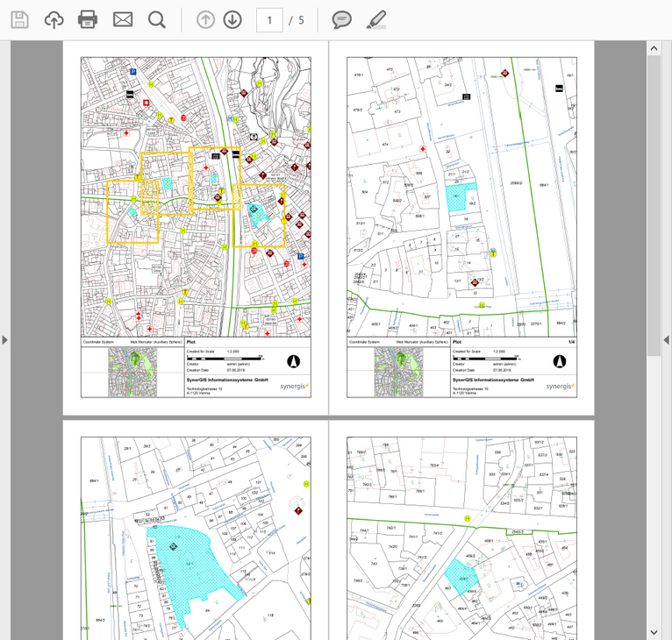Image resolution: width=672 pixels, height=640 pixels.
Task: Open the search magnifier tool
Action: [157, 19]
